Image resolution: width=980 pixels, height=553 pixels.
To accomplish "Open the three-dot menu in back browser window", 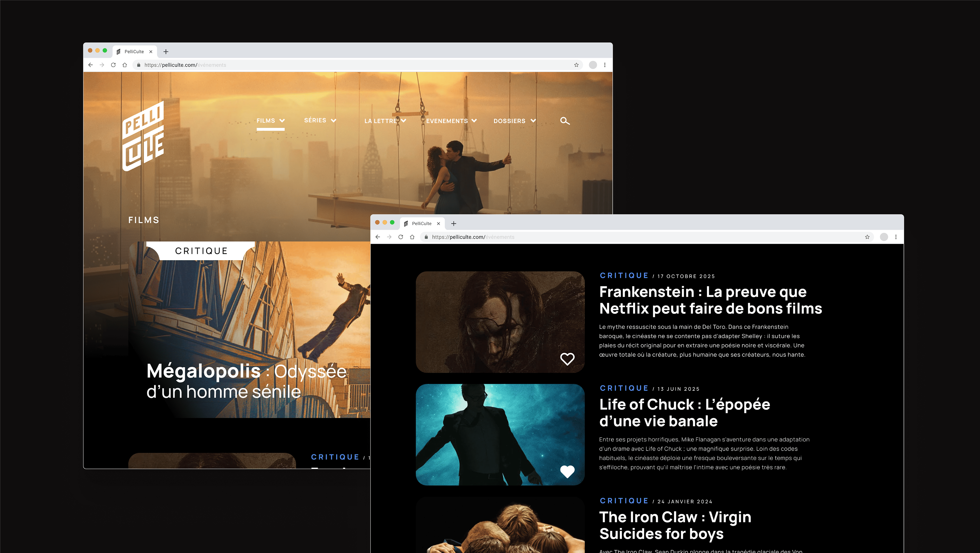I will (x=605, y=65).
